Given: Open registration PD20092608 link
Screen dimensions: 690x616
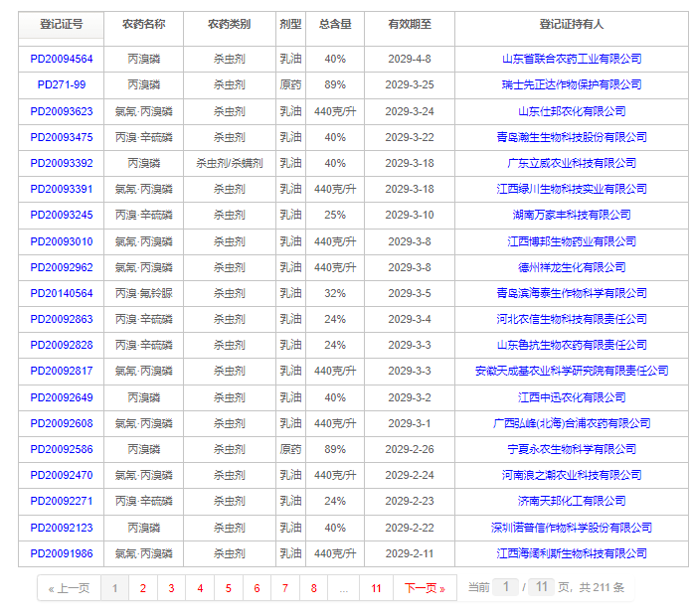Looking at the screenshot, I should (x=62, y=423).
